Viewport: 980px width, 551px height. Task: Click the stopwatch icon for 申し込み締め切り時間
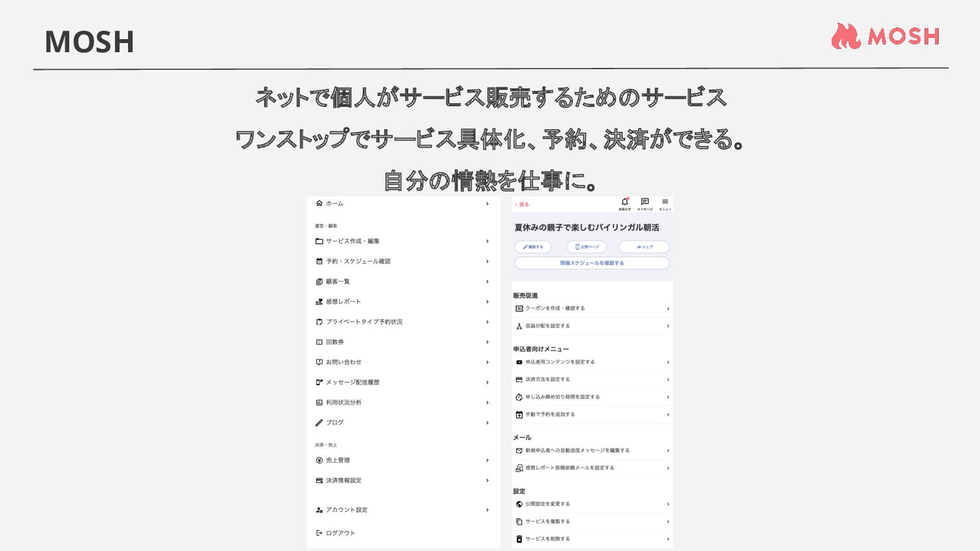click(519, 397)
